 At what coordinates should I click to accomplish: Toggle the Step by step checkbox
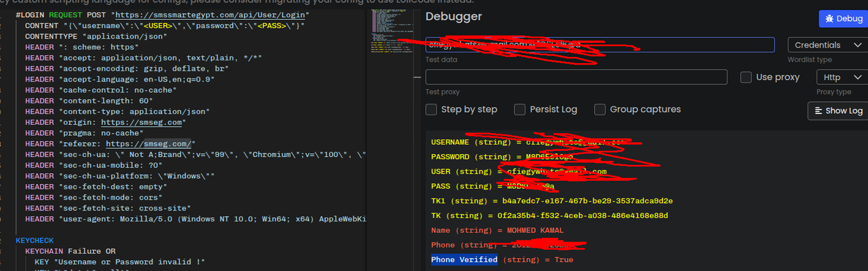coord(431,109)
